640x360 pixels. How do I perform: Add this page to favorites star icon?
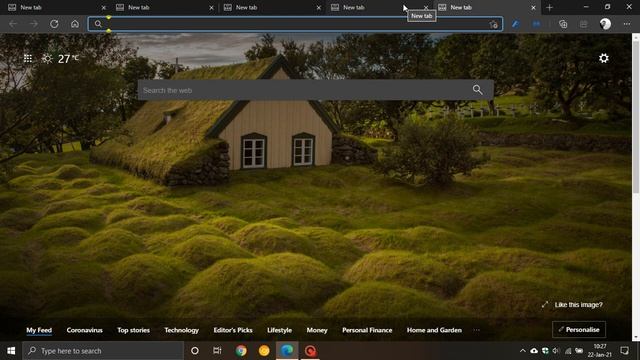pos(493,24)
